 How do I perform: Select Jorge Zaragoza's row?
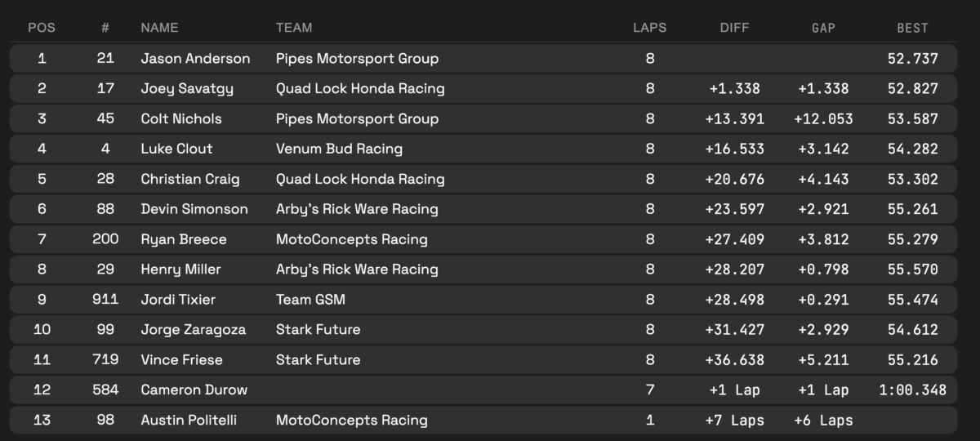point(193,330)
